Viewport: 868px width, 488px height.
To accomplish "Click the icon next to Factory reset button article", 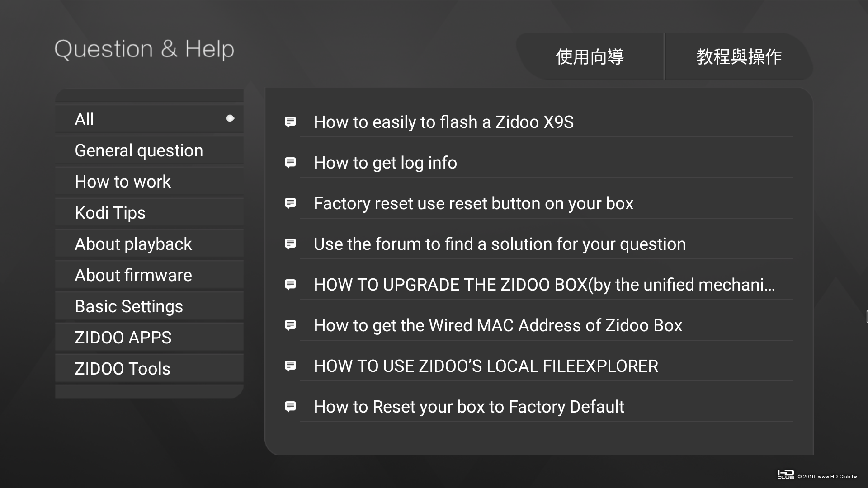I will pyautogui.click(x=290, y=203).
